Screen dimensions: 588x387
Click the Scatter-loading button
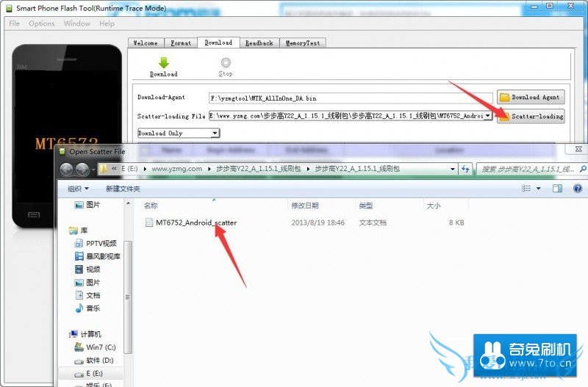pos(531,116)
